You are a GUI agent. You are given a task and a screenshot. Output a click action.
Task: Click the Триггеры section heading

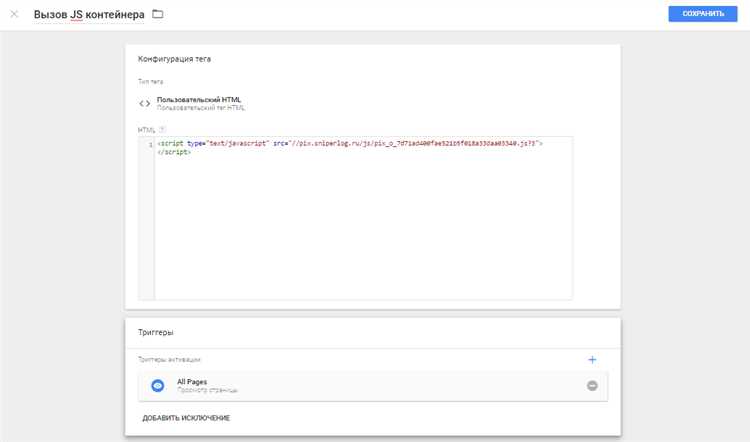pos(155,332)
